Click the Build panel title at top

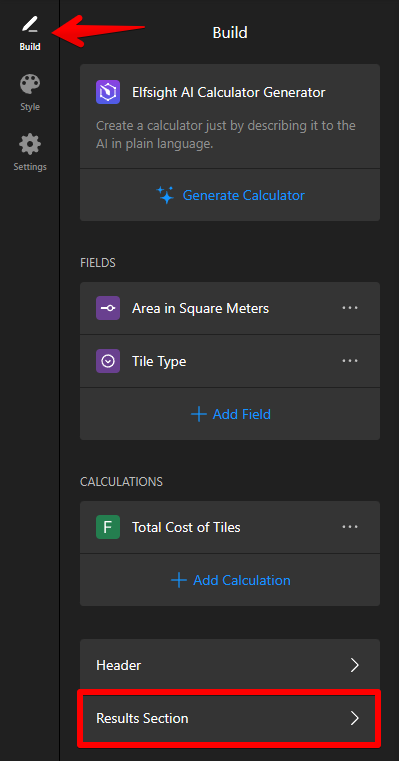(230, 33)
